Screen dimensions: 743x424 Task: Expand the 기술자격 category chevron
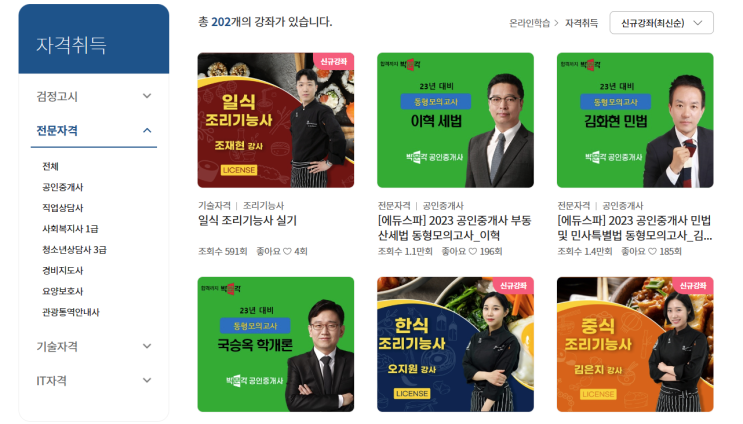click(x=147, y=346)
